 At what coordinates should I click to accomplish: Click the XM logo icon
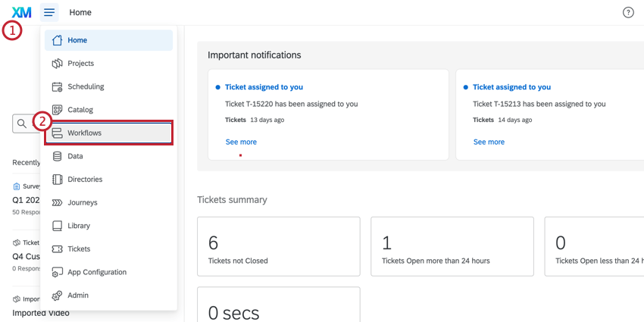pos(21,13)
